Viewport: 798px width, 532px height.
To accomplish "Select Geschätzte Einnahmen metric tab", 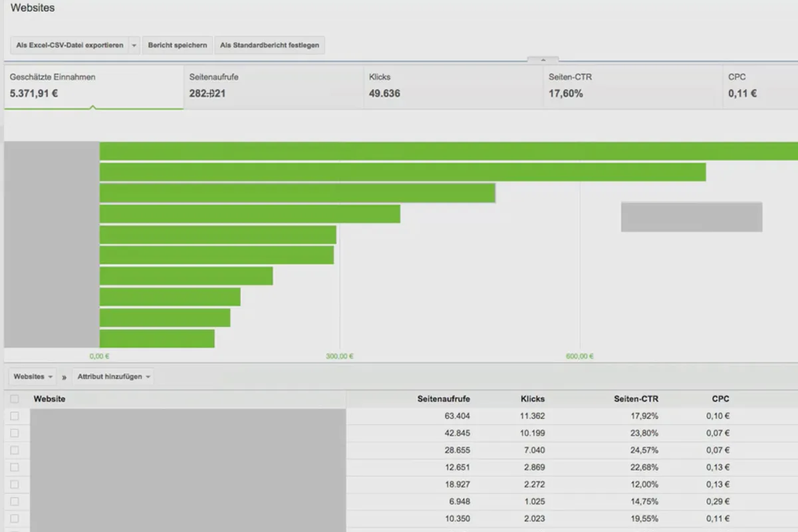I will pos(94,86).
